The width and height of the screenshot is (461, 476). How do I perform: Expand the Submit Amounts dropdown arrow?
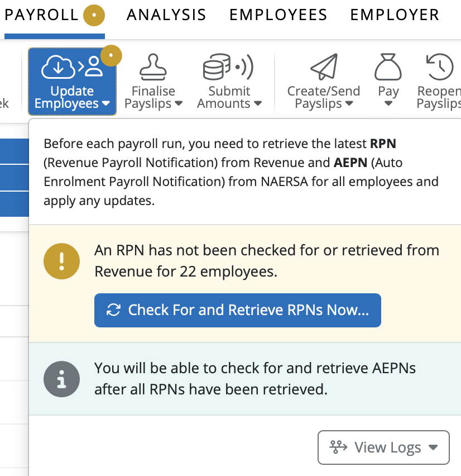pyautogui.click(x=257, y=104)
